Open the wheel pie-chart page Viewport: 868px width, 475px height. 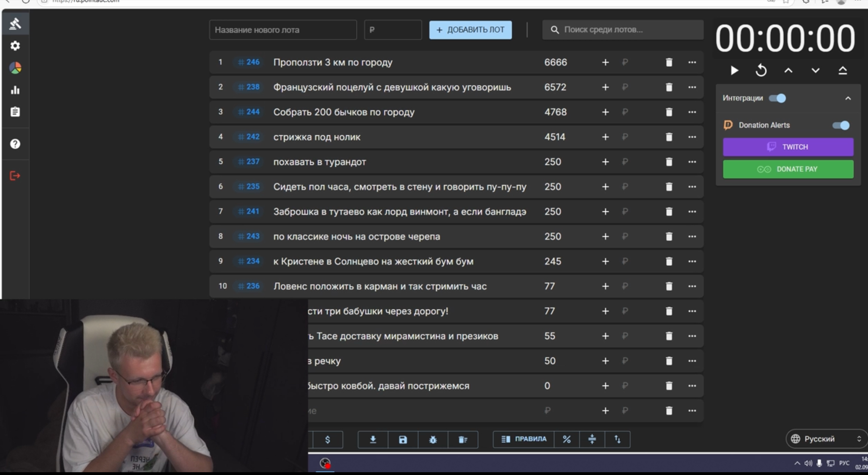(x=15, y=68)
